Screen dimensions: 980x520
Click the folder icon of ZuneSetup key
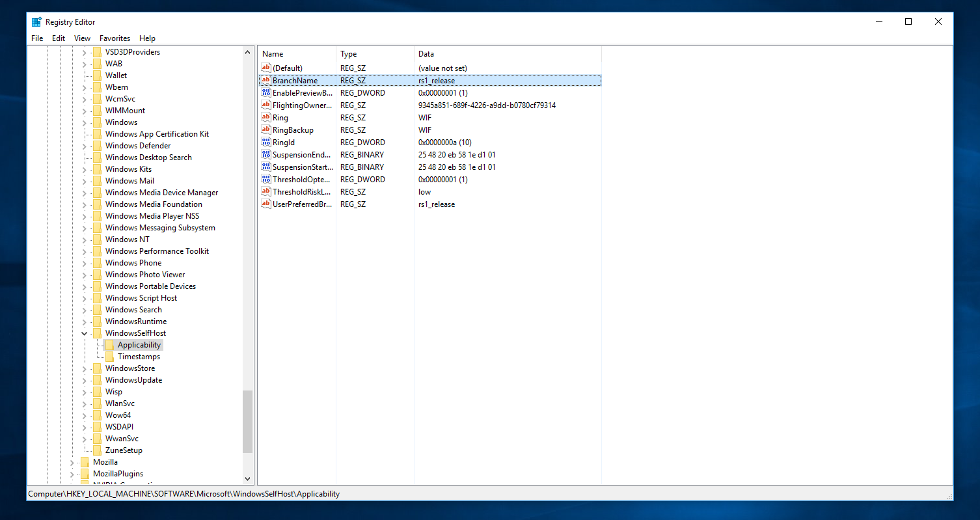tap(97, 450)
